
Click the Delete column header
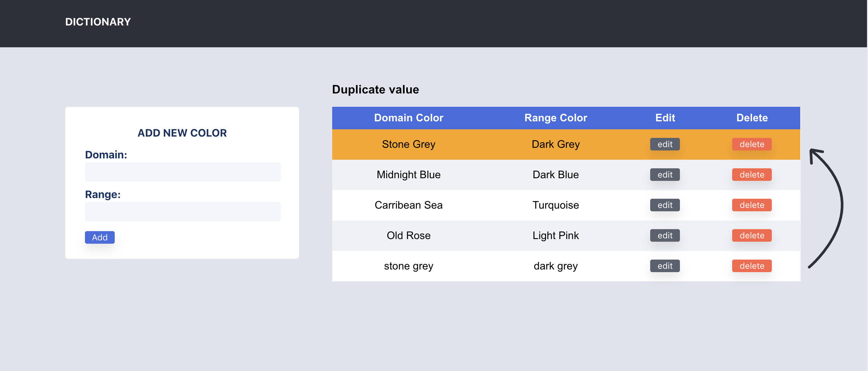pos(752,118)
